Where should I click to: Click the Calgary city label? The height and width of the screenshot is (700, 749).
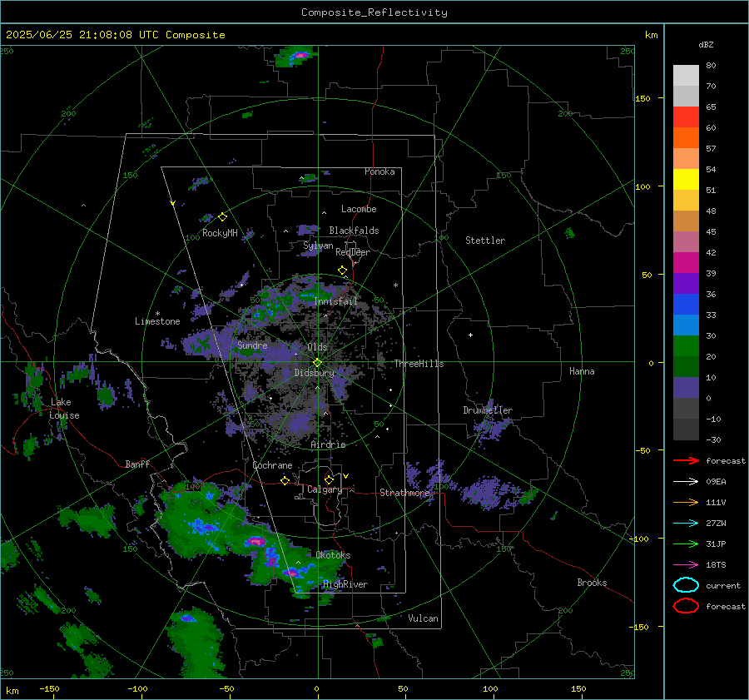[325, 489]
